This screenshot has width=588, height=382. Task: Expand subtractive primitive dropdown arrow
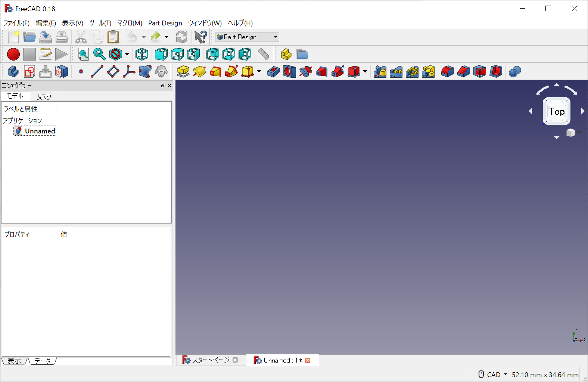pyautogui.click(x=365, y=71)
